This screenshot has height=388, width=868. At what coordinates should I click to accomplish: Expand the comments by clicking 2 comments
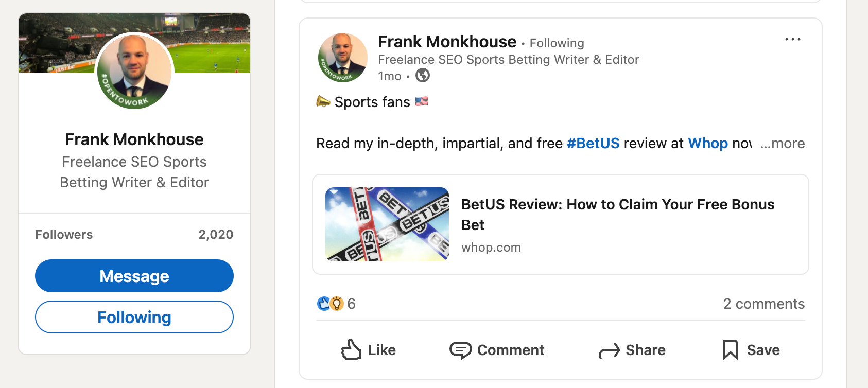764,304
